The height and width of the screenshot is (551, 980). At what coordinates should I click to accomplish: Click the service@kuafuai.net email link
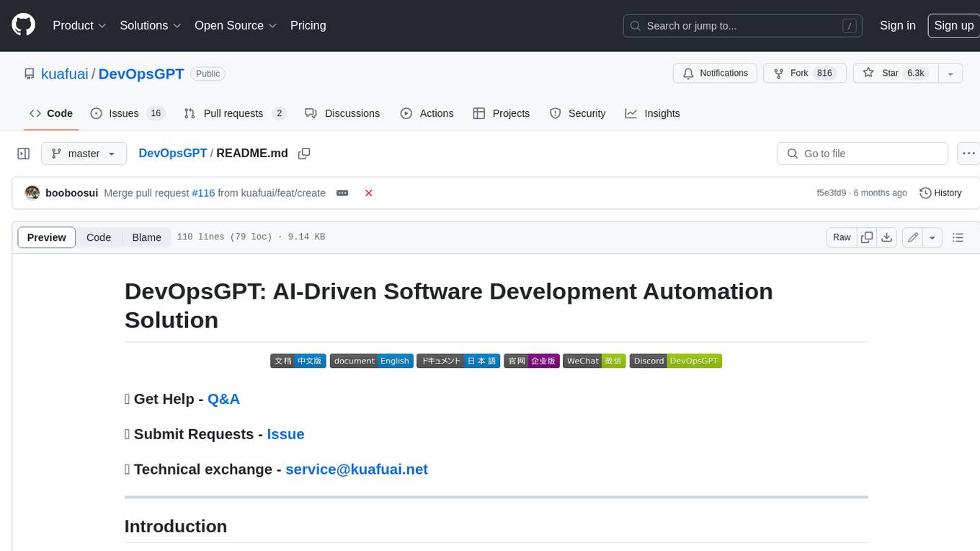(357, 470)
